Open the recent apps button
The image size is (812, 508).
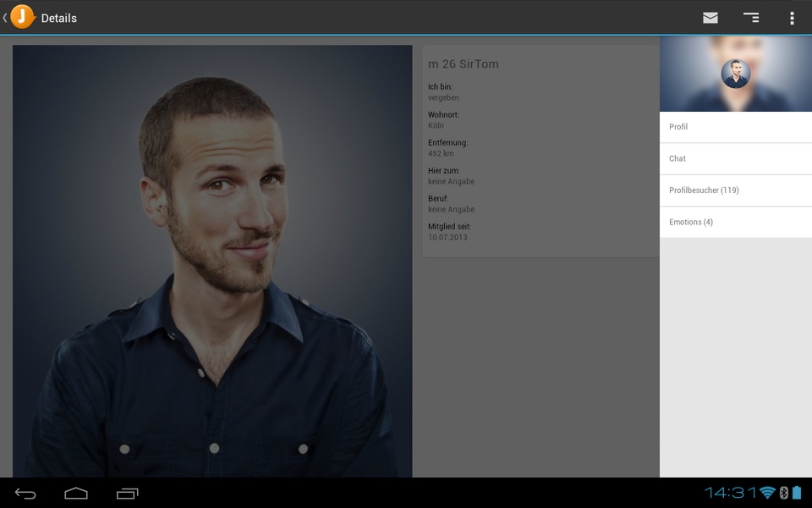click(x=128, y=494)
